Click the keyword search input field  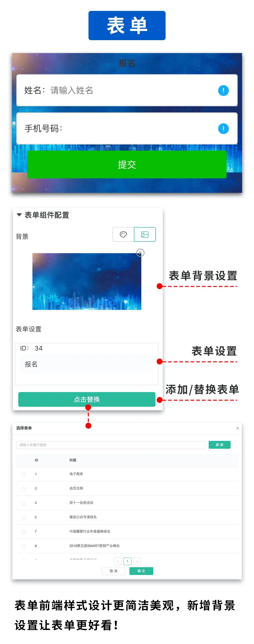(111, 445)
